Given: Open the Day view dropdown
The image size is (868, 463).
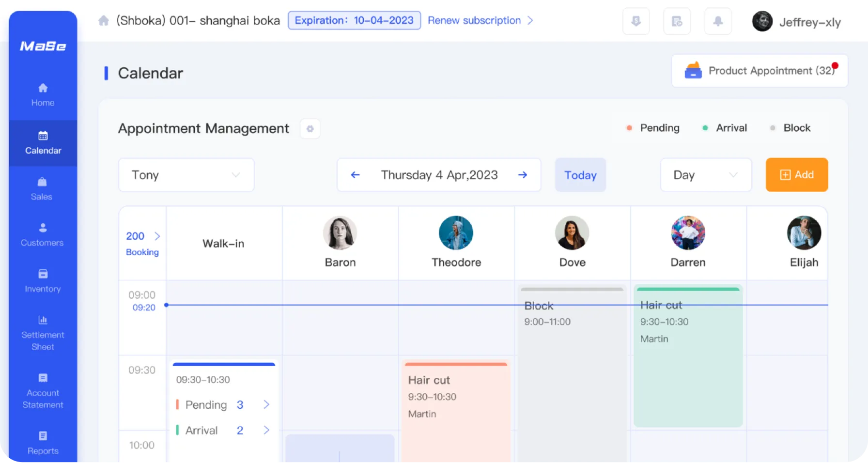Looking at the screenshot, I should click(706, 175).
